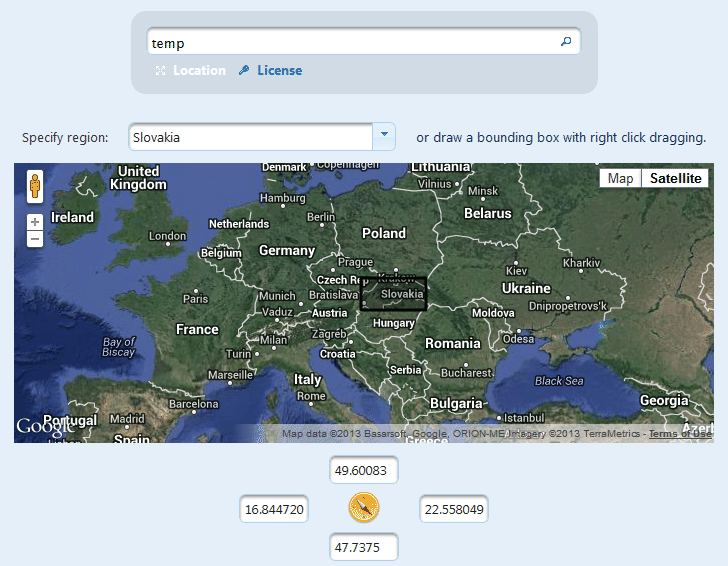Open the Location link
The width and height of the screenshot is (728, 566).
(199, 71)
